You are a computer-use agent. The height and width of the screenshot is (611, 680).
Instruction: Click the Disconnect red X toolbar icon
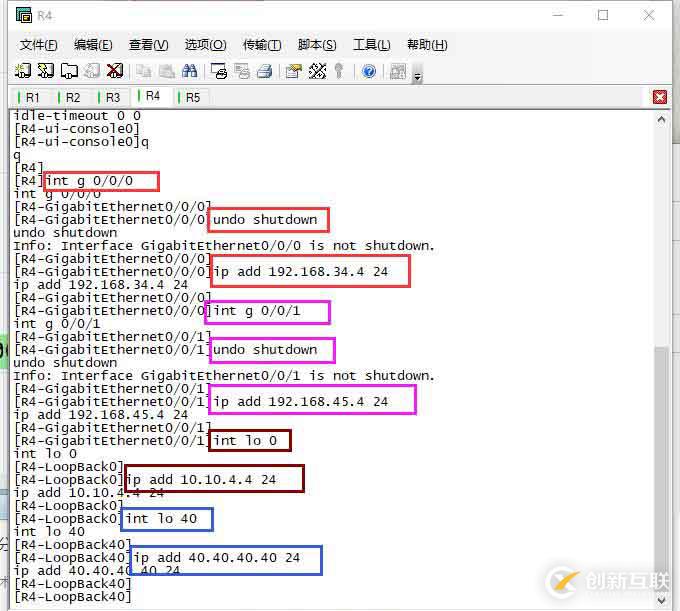115,71
